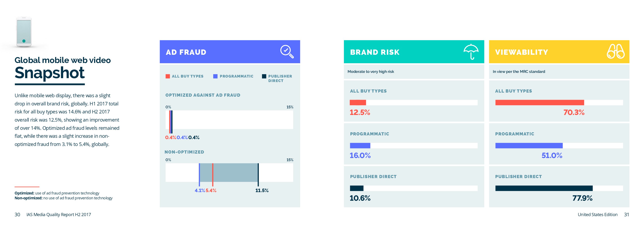
Task: Click the red All Buy Types legend square
Action: (x=168, y=76)
